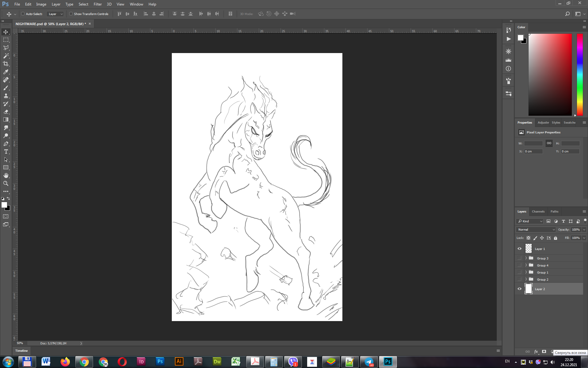588x368 pixels.
Task: Select the Path Selection tool
Action: [x=6, y=159]
